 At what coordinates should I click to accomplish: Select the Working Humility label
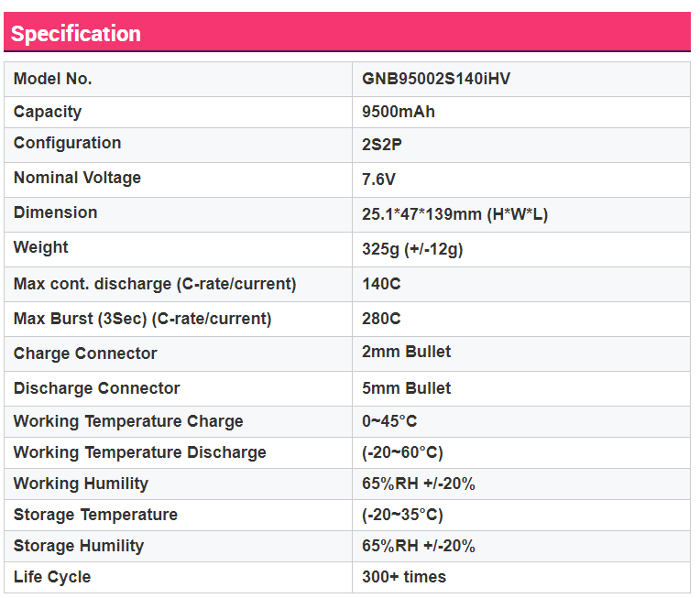(x=81, y=484)
